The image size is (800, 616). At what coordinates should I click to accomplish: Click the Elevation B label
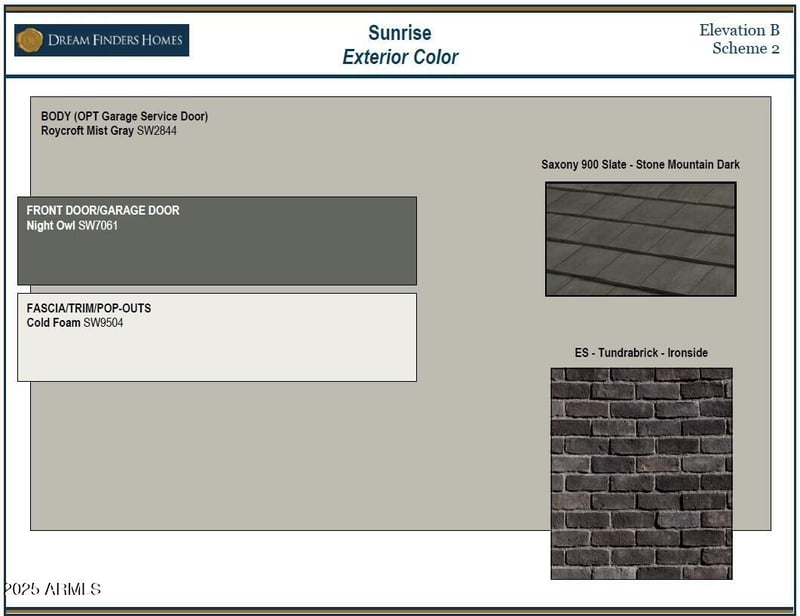[739, 30]
